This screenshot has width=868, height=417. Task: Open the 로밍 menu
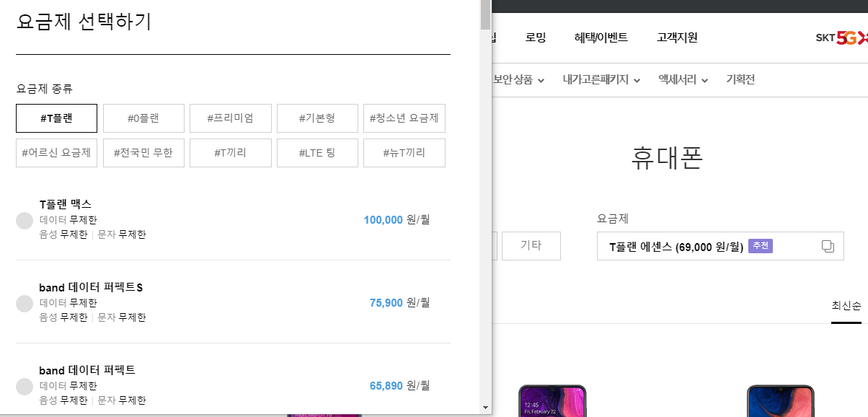tap(536, 38)
